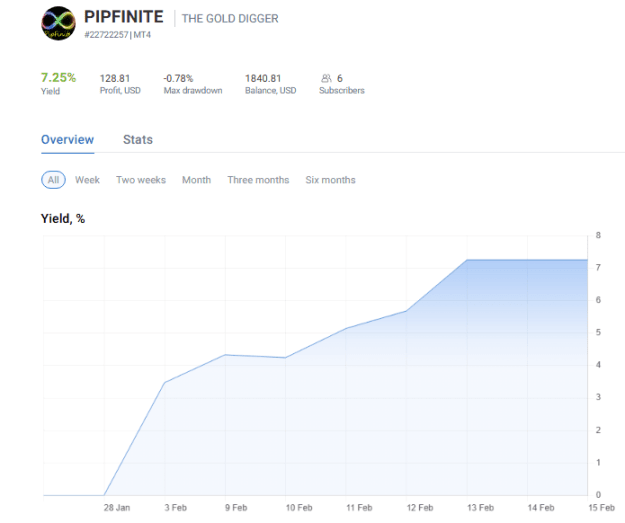The height and width of the screenshot is (523, 625).
Task: Select the All time range filter
Action: coord(53,180)
